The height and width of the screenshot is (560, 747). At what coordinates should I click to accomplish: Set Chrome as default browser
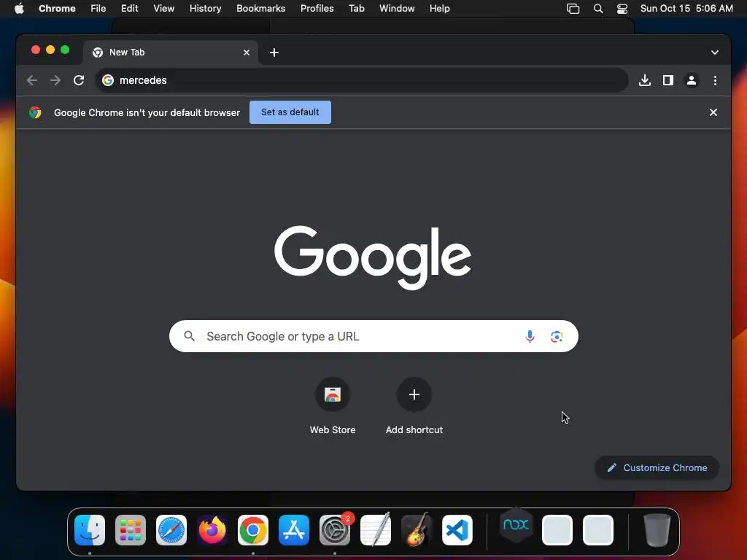(290, 112)
